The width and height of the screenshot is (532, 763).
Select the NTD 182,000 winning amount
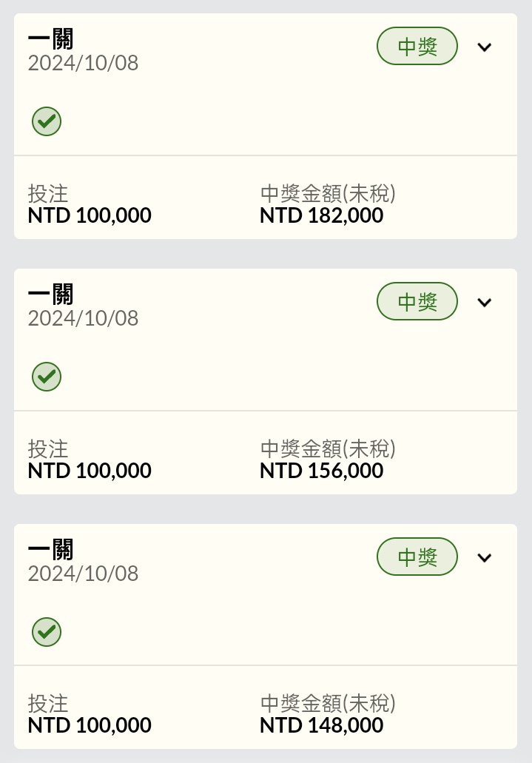[x=322, y=215]
